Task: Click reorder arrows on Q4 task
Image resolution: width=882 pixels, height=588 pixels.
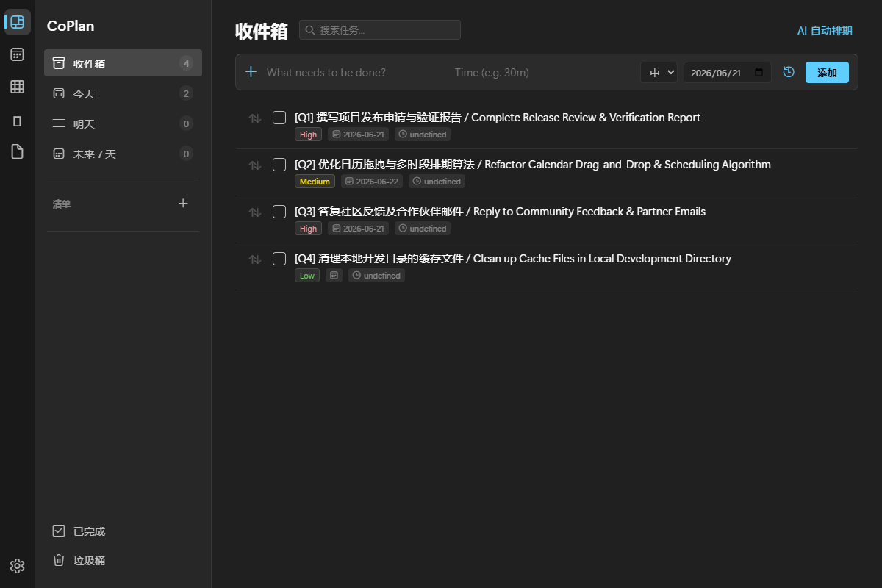Action: 255,259
